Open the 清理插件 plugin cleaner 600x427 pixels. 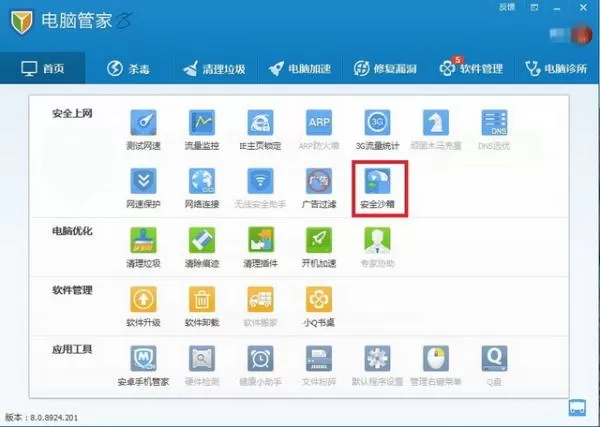[x=261, y=240]
